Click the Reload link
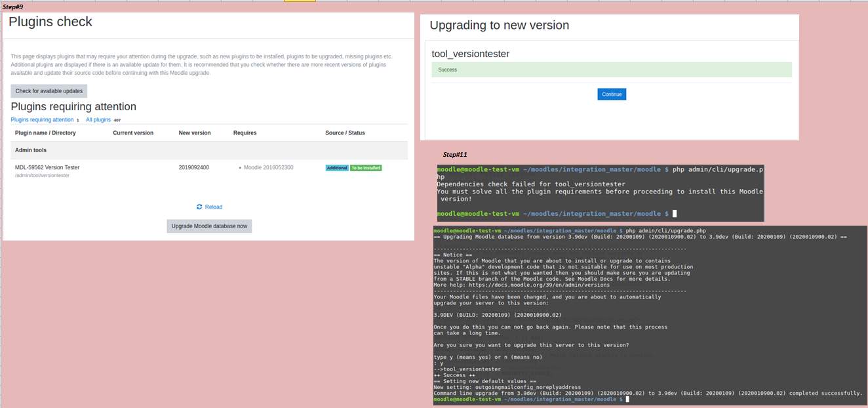 click(214, 207)
